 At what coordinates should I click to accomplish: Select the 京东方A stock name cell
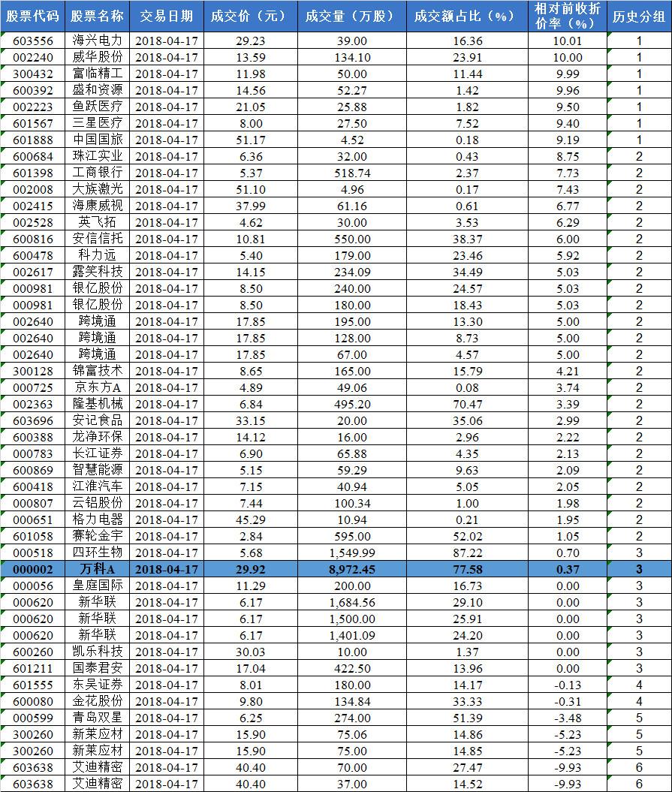98,387
